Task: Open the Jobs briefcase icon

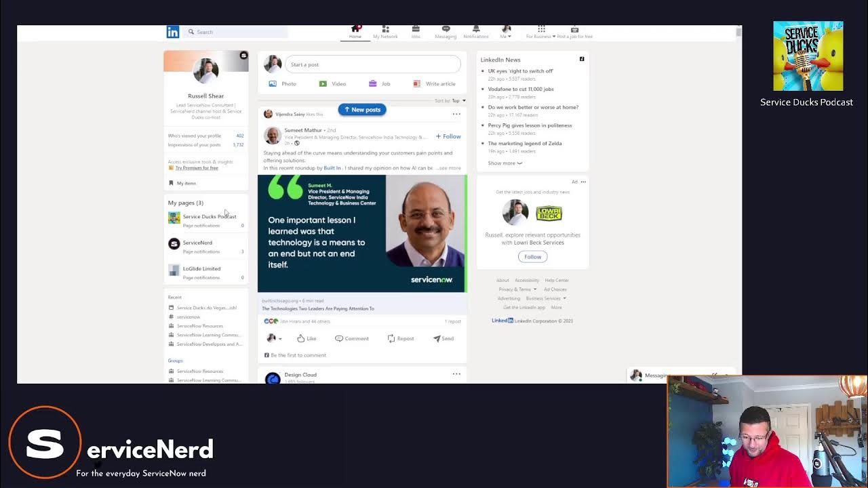Action: pyautogui.click(x=416, y=29)
